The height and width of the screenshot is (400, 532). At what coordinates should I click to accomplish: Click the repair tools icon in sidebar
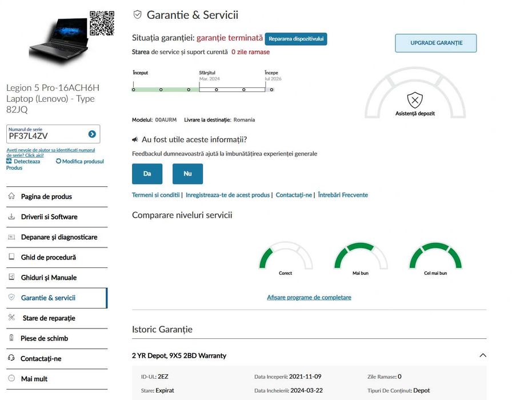[11, 318]
